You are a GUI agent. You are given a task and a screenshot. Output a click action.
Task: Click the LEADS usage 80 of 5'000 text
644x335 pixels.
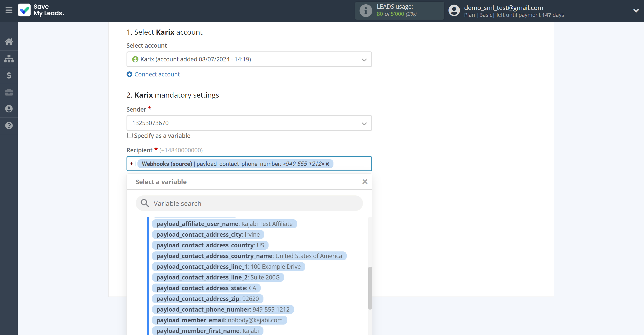pyautogui.click(x=397, y=14)
